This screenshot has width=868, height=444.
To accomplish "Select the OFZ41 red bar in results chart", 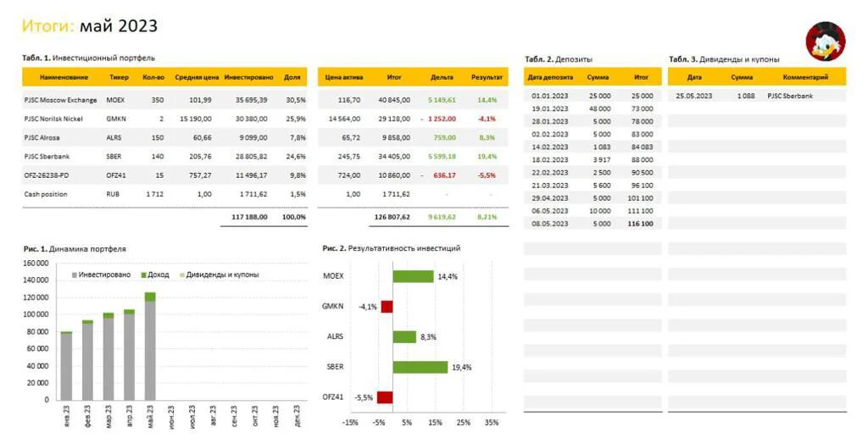I will (386, 397).
